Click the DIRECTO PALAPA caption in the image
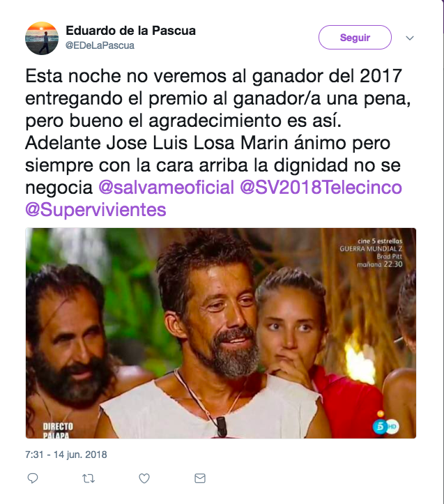The height and width of the screenshot is (504, 444). click(x=58, y=430)
